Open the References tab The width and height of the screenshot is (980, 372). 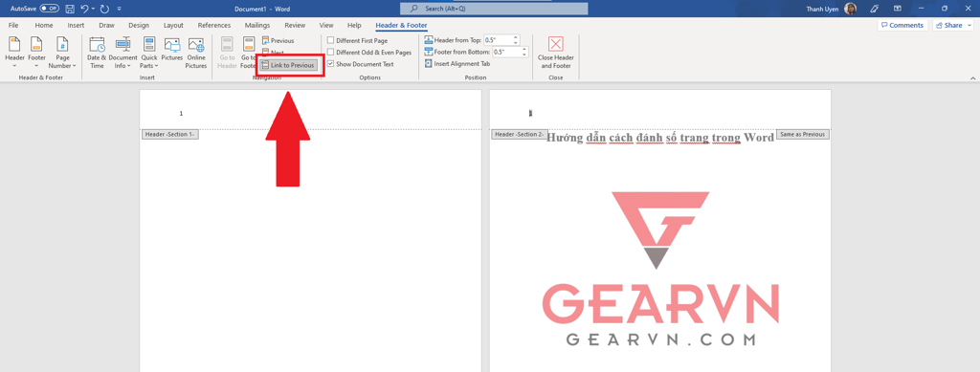[214, 26]
